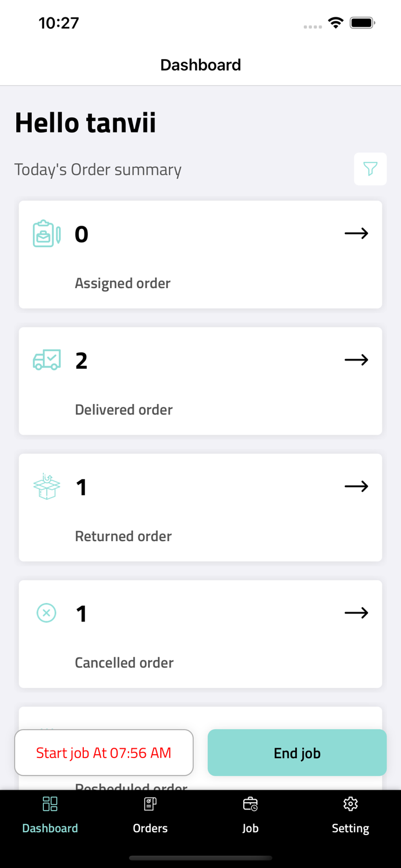
Task: Click the arrow on the Returned order card
Action: [356, 486]
